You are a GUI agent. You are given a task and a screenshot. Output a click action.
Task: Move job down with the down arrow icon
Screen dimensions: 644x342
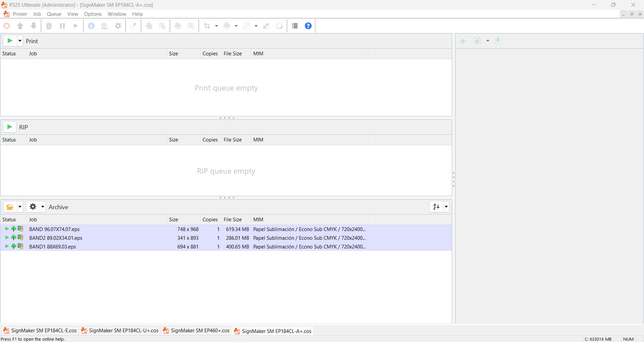tap(34, 26)
